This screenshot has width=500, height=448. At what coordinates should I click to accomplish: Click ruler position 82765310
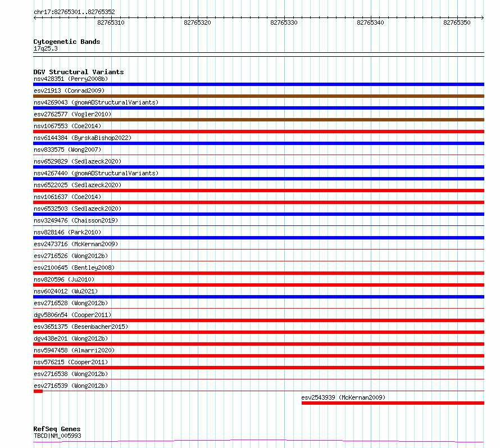pyautogui.click(x=111, y=22)
